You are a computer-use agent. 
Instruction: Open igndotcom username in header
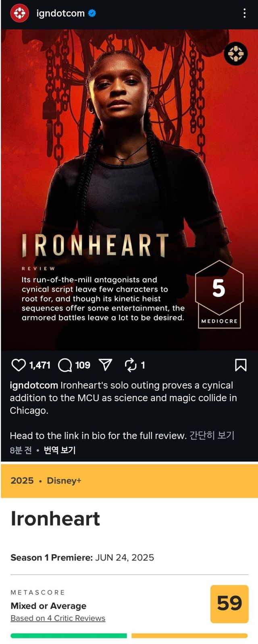click(60, 13)
